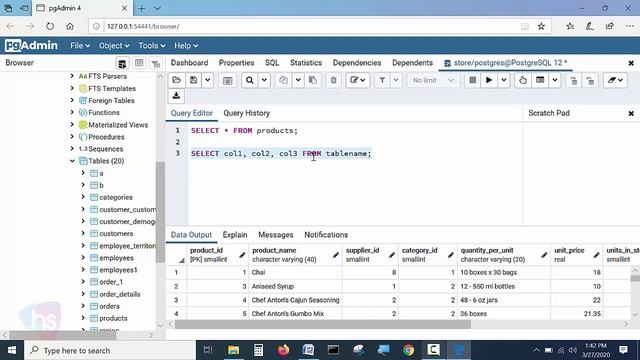Click the results horizontal scrollbar
The height and width of the screenshot is (360, 640).
pos(322,324)
